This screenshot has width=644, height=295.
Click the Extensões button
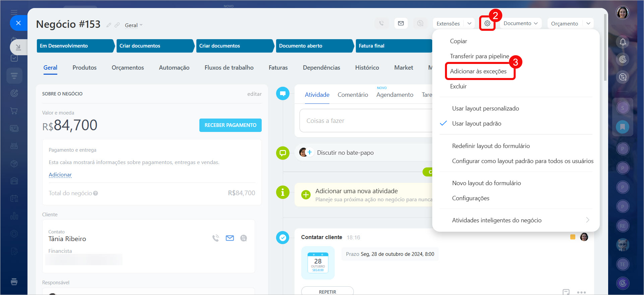pos(448,23)
